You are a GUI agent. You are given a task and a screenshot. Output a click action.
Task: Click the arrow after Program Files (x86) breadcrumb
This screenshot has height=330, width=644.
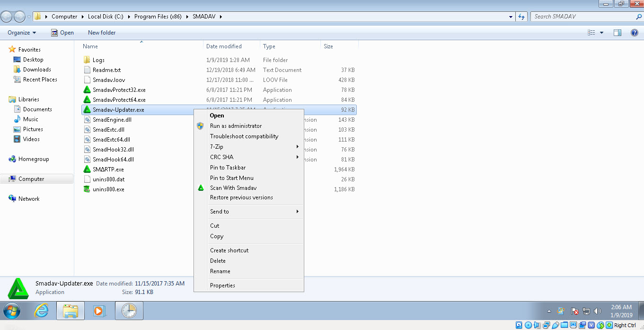point(187,17)
